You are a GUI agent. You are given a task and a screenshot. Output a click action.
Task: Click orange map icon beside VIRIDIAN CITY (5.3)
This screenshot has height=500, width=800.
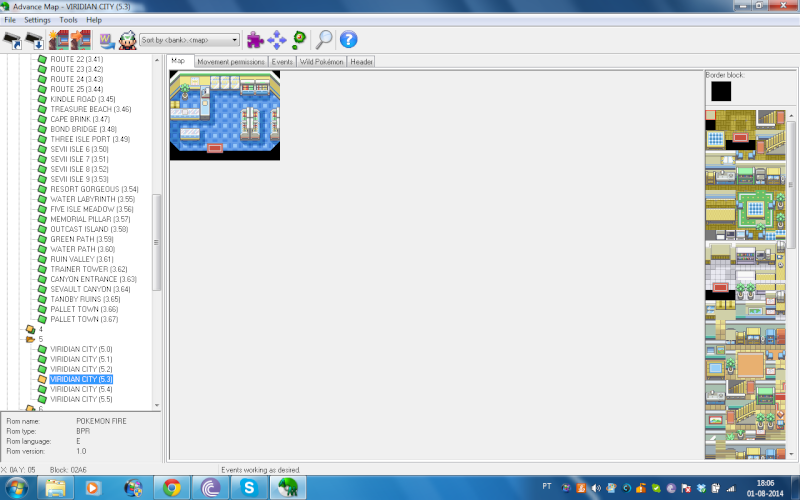click(x=42, y=379)
